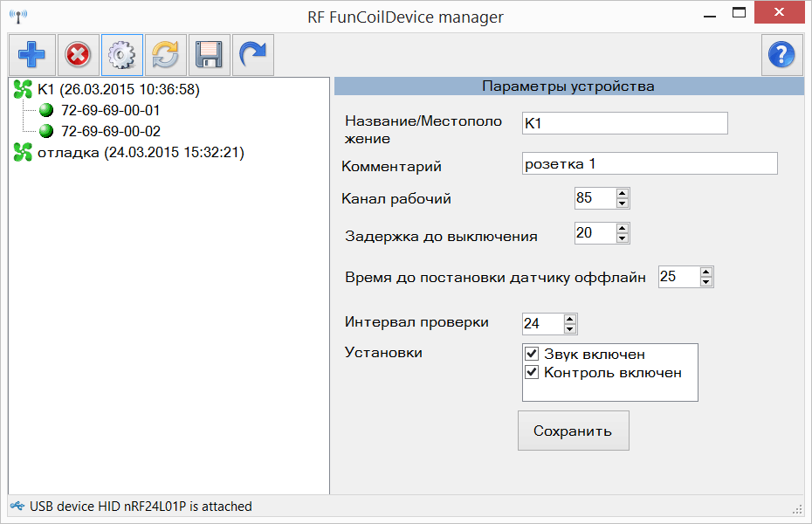Open settings with the gear icon
The image size is (812, 524).
pos(122,55)
